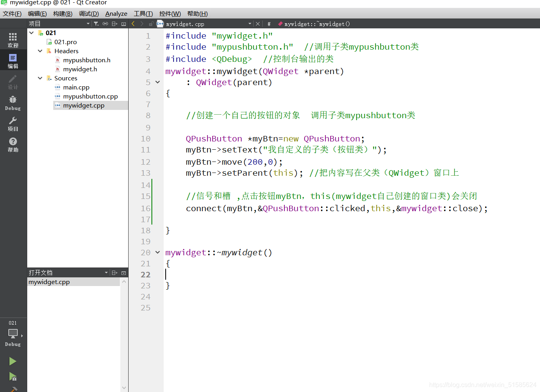Viewport: 540px width, 392px height.
Task: Click on the connect statement at line 16
Action: point(337,208)
